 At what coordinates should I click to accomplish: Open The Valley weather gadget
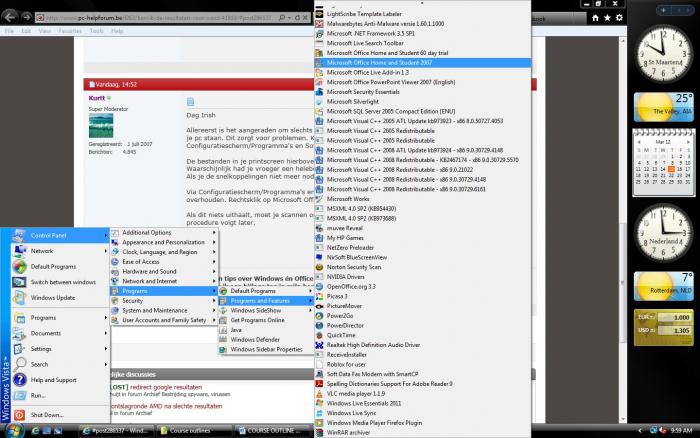pos(664,107)
